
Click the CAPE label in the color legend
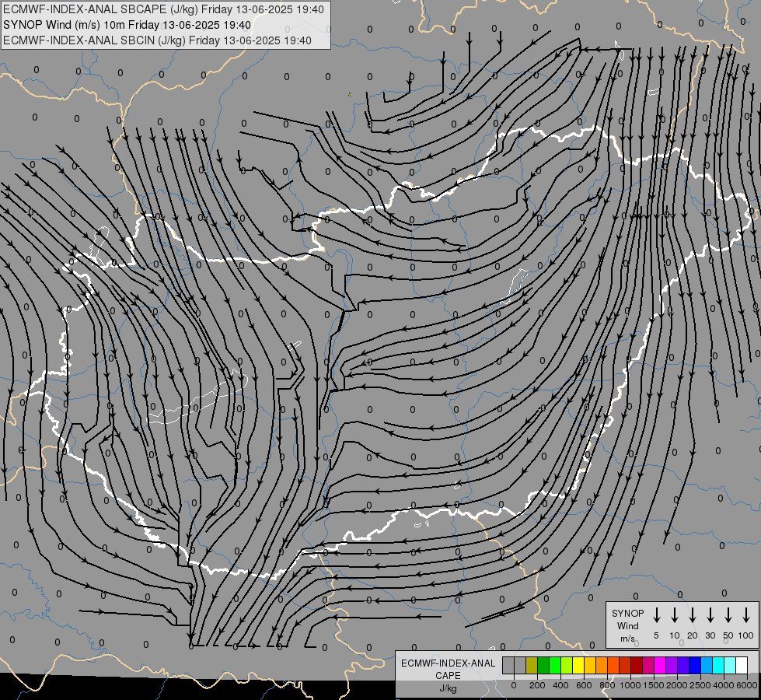tap(448, 676)
